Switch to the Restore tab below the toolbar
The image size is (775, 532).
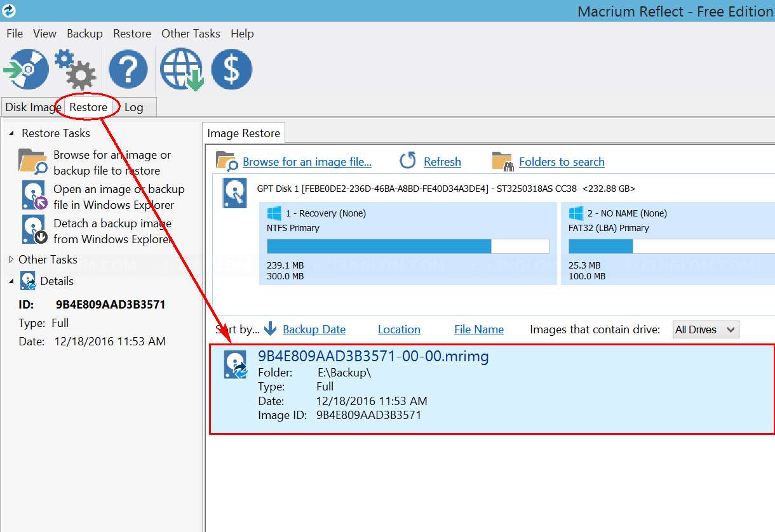click(x=88, y=107)
